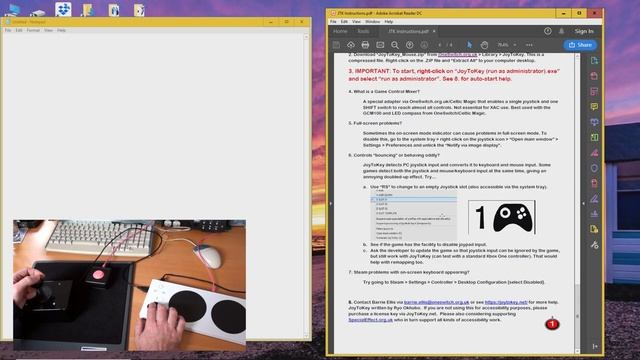Screen dimensions: 640x360
Task: Expand the left navigation pane arrow in Acrobat
Action: tap(330, 203)
